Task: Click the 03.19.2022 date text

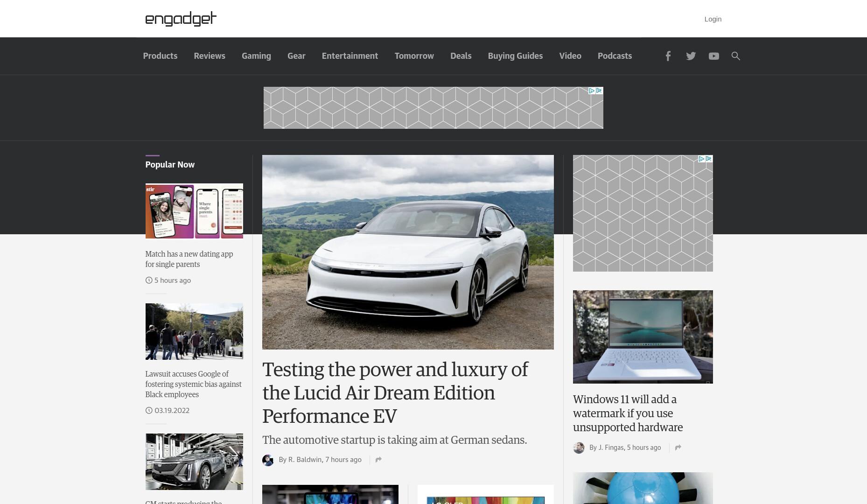Action: (x=172, y=411)
